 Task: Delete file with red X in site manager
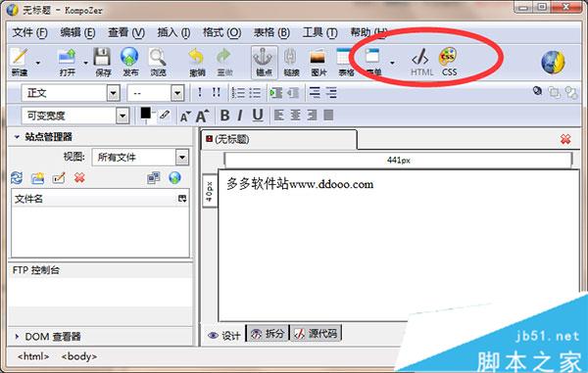point(79,178)
